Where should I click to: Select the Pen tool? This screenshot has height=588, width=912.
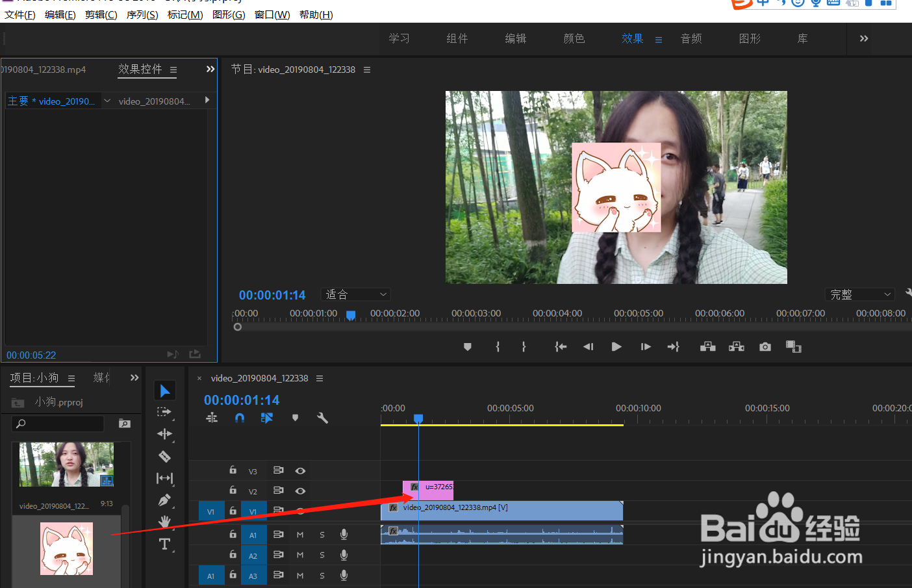[164, 500]
